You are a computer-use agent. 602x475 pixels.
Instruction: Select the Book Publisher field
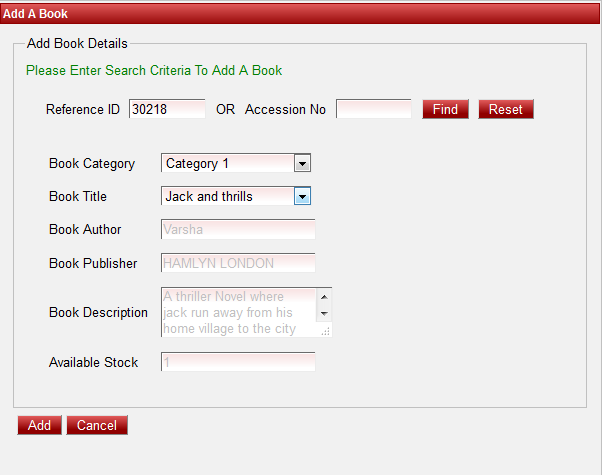[x=238, y=263]
